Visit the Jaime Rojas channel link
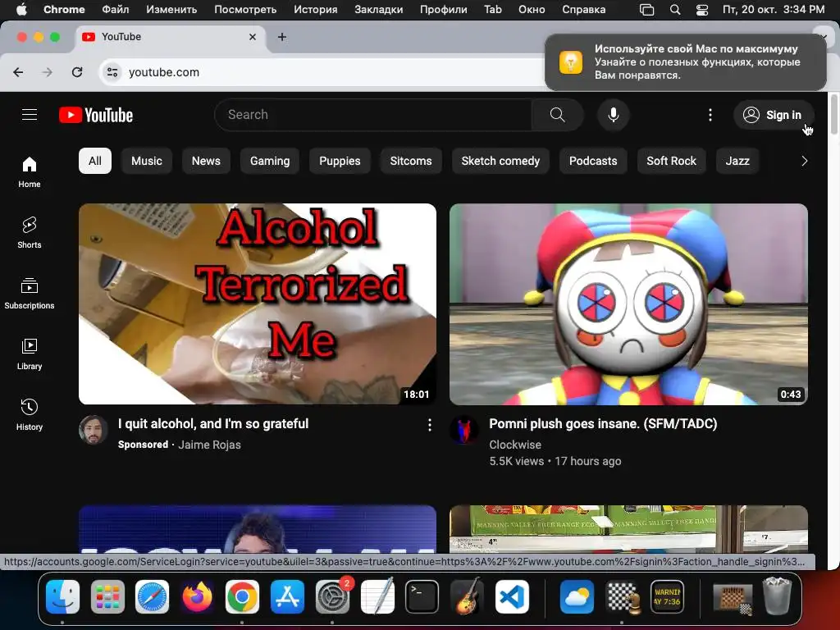The image size is (840, 630). pos(209,445)
